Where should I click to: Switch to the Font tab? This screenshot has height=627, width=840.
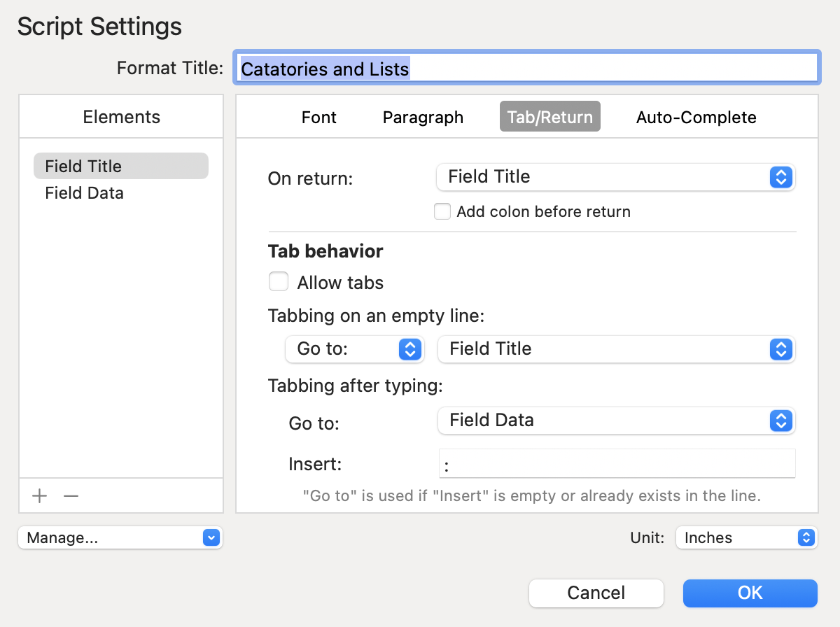319,117
